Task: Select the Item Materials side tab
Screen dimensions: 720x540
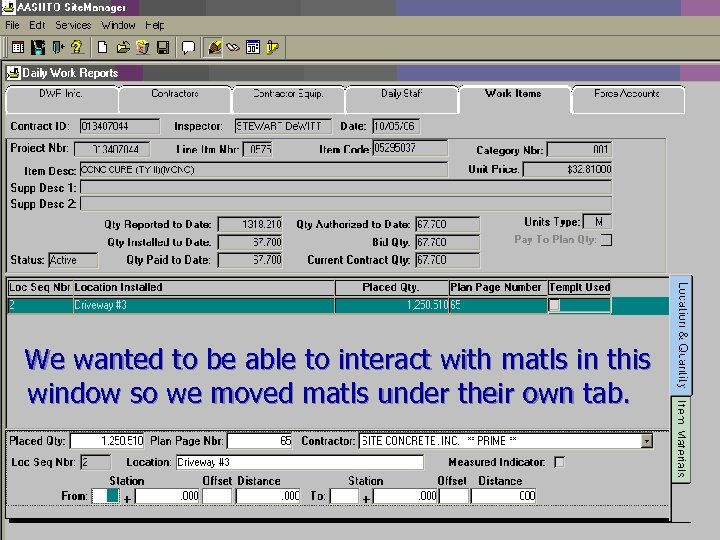Action: point(681,439)
